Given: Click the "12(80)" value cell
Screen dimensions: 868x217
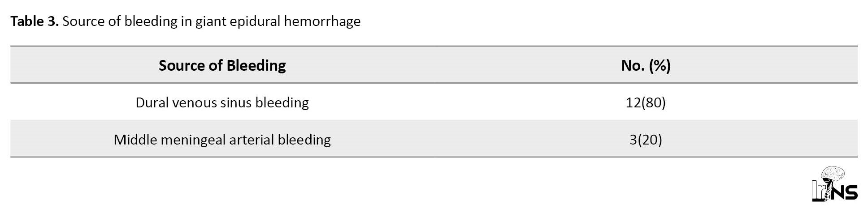Looking at the screenshot, I should pos(646,102).
